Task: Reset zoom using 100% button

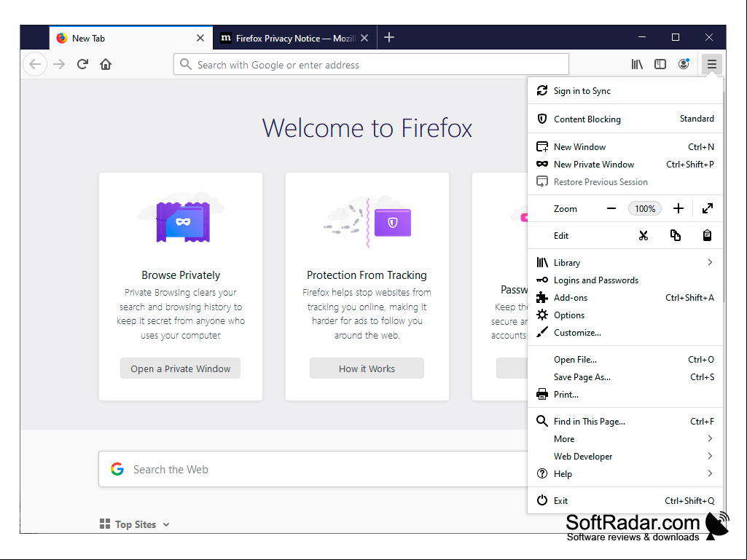Action: coord(645,208)
